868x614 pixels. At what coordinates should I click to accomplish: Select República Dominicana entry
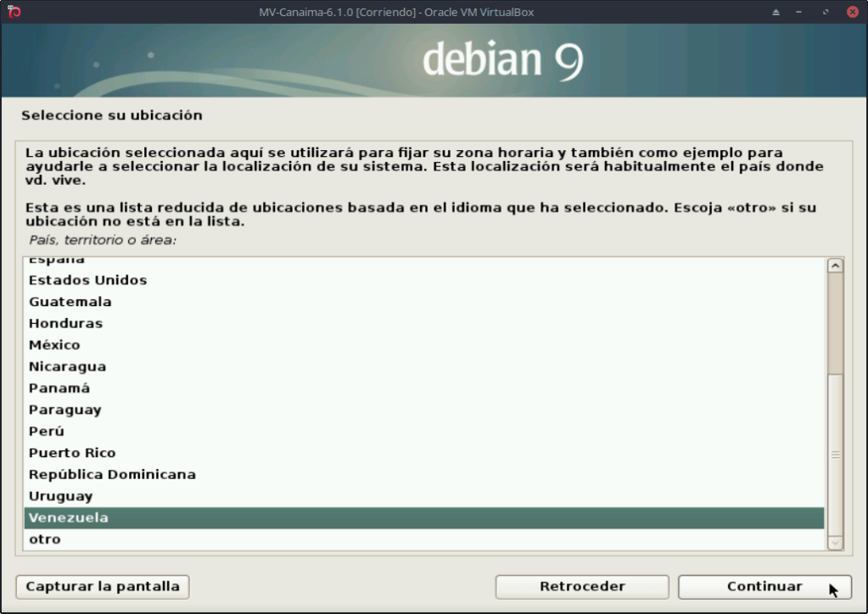pos(112,475)
